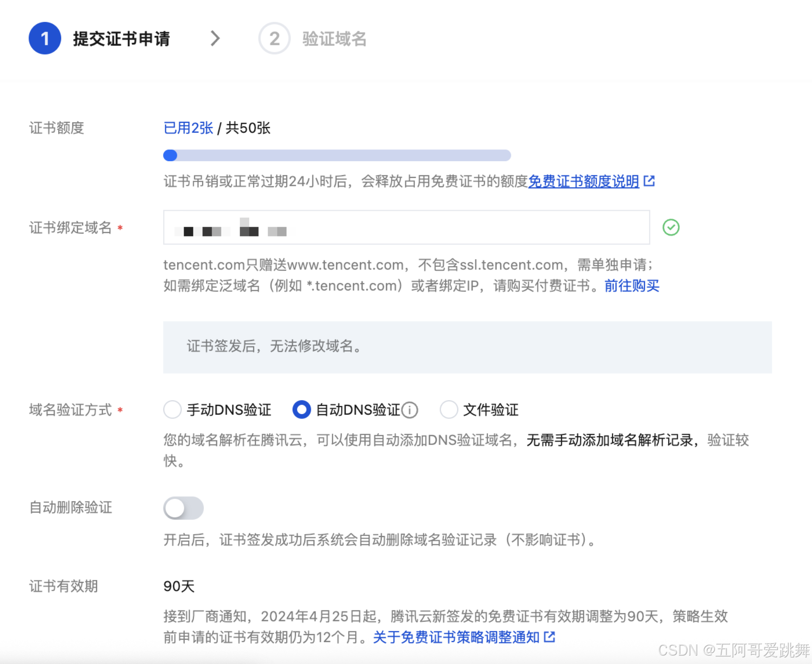812x664 pixels.
Task: Click the chevron arrow between steps
Action: 215,38
